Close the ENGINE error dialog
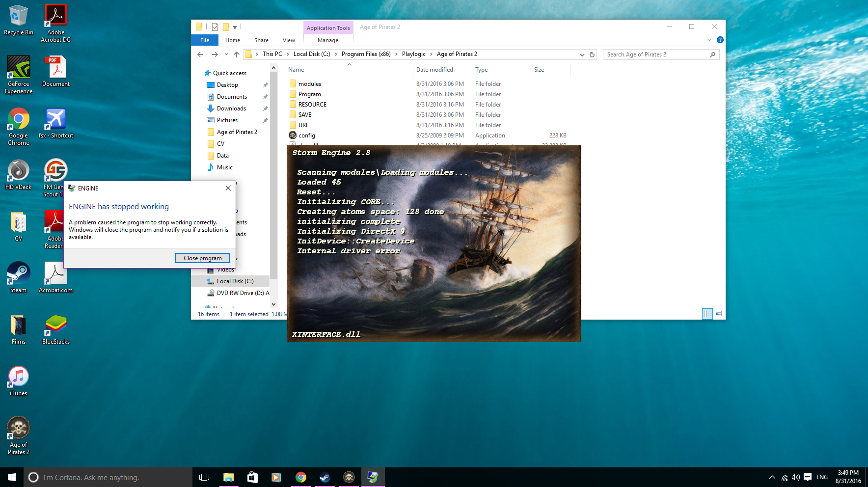The height and width of the screenshot is (487, 868). (228, 188)
